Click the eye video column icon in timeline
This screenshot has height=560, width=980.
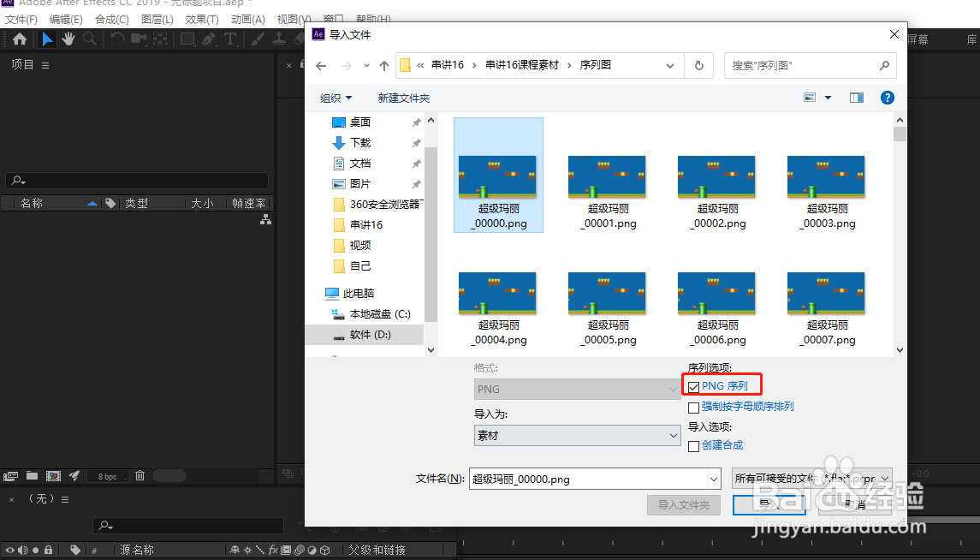[x=10, y=550]
